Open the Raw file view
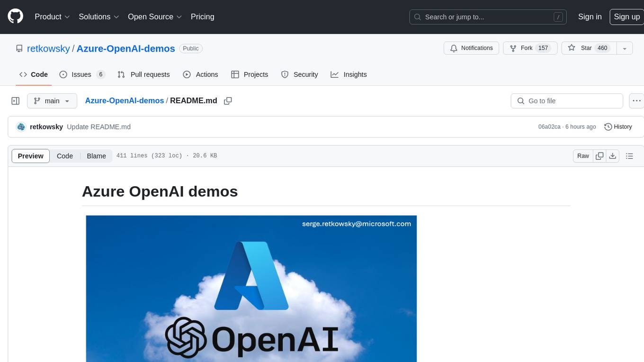 click(x=583, y=156)
